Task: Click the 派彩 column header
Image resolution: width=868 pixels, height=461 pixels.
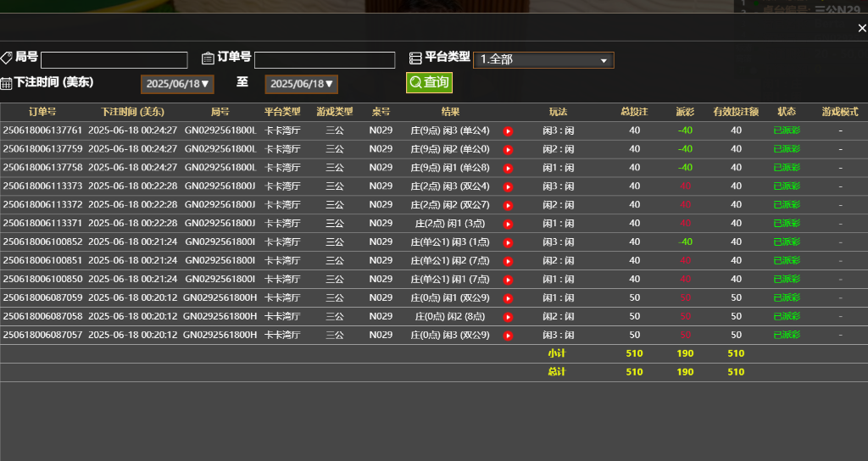Action: click(x=685, y=112)
